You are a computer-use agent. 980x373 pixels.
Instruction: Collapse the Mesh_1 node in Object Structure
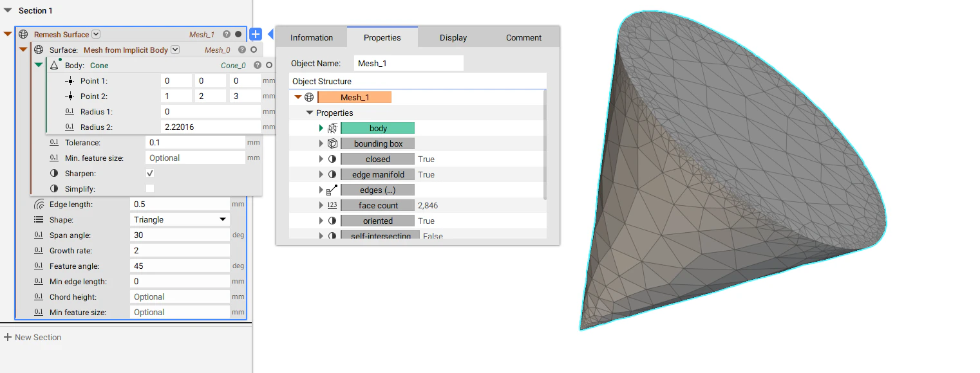(x=297, y=97)
